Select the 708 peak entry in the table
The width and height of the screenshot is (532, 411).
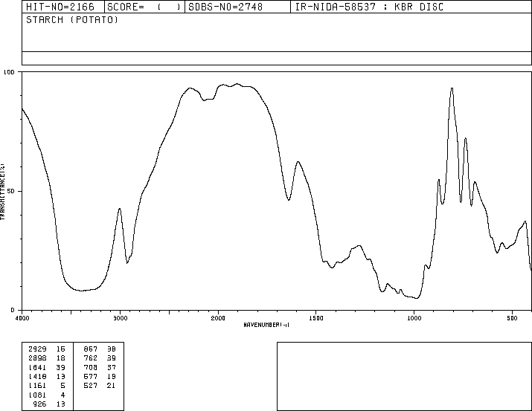[x=91, y=367]
